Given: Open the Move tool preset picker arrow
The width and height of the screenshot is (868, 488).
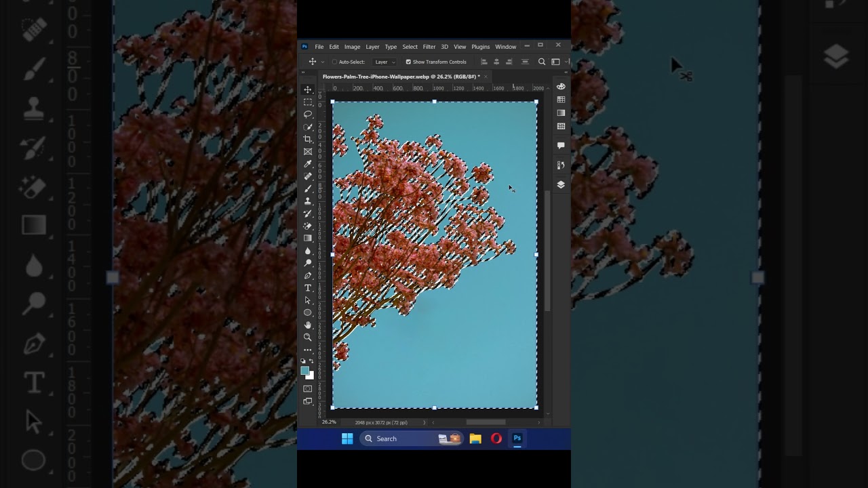Looking at the screenshot, I should coord(323,62).
